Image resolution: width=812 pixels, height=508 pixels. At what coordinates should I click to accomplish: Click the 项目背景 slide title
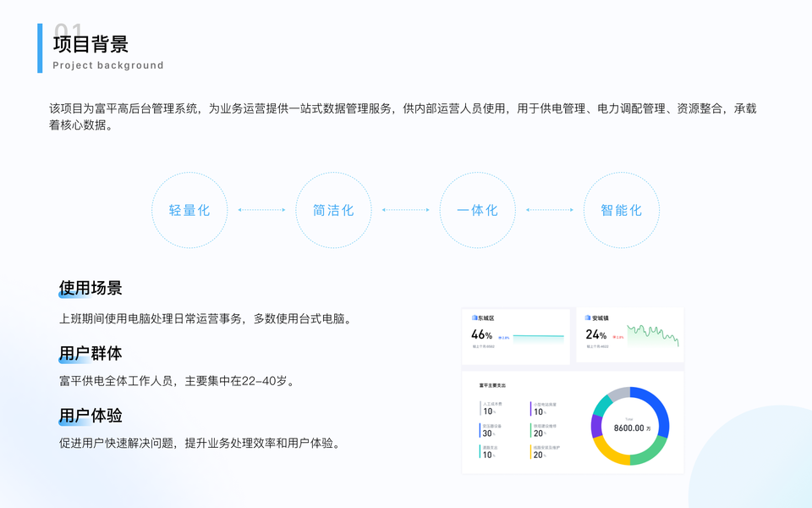pyautogui.click(x=91, y=44)
